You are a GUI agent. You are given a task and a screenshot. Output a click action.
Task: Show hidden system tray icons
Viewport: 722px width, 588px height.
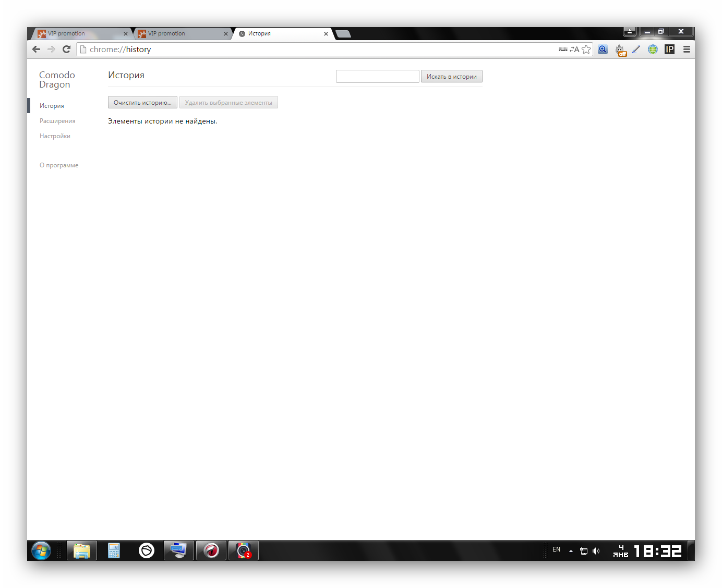tap(571, 551)
